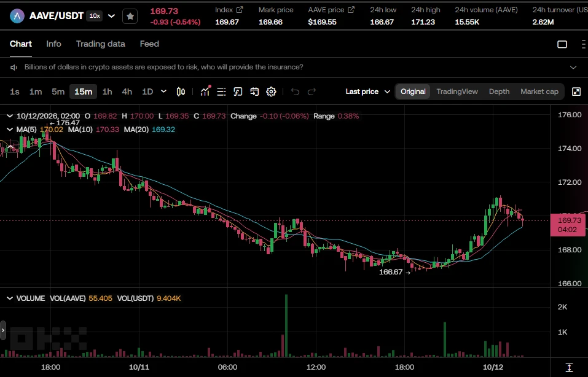
Task: Expand more time intervals after 1D
Action: point(163,91)
